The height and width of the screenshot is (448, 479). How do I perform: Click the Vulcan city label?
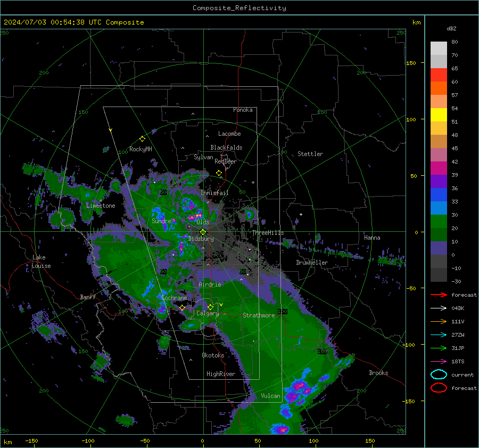[270, 396]
